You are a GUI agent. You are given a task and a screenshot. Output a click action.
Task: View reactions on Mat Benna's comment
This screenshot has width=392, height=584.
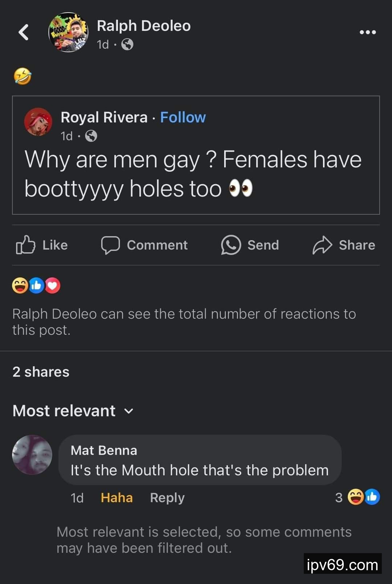pyautogui.click(x=363, y=497)
